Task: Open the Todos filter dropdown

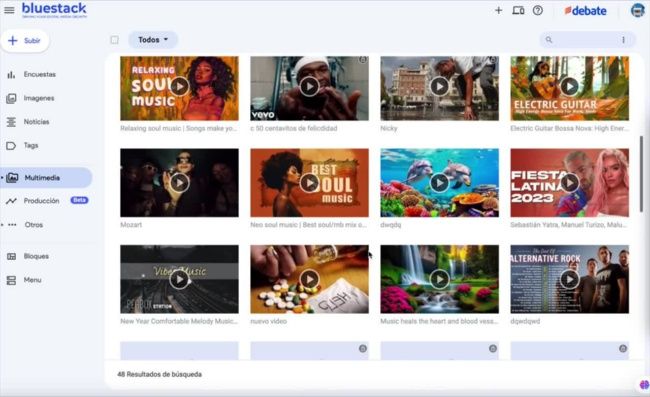Action: pyautogui.click(x=153, y=40)
